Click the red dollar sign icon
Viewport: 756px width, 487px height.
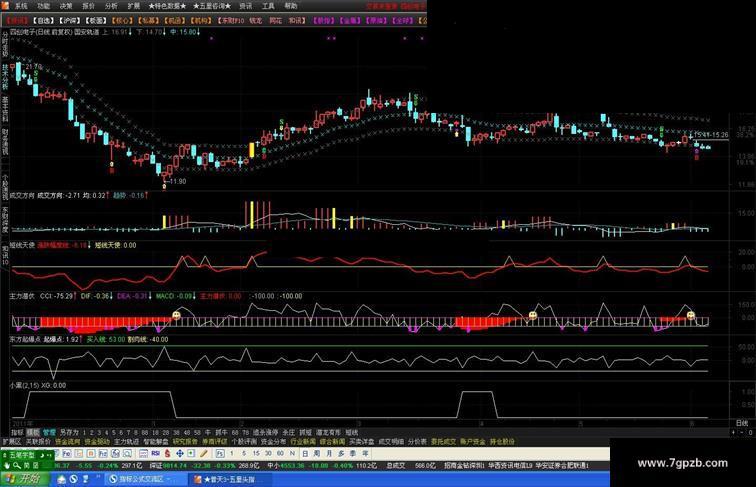pos(167,453)
